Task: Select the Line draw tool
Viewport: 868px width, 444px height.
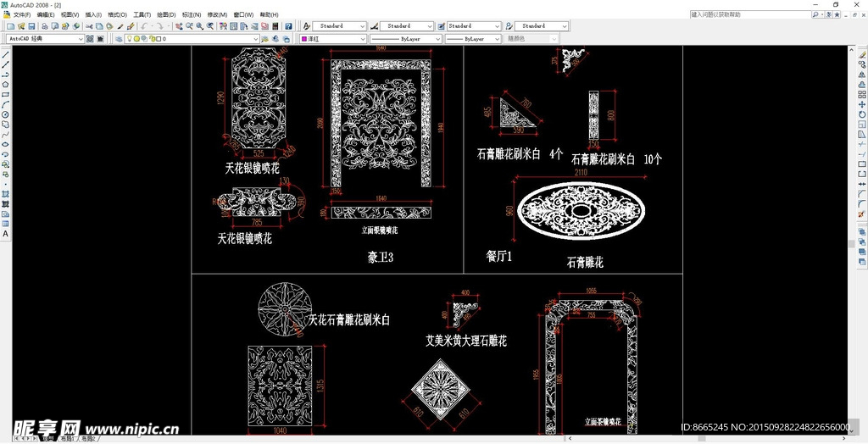Action: click(x=6, y=54)
